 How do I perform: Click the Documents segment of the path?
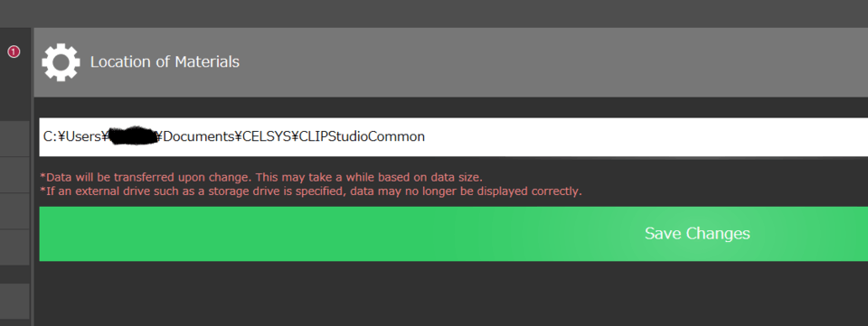point(198,136)
